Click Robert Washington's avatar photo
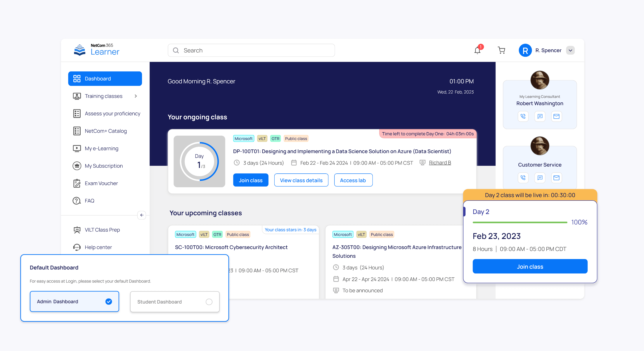 [x=540, y=80]
